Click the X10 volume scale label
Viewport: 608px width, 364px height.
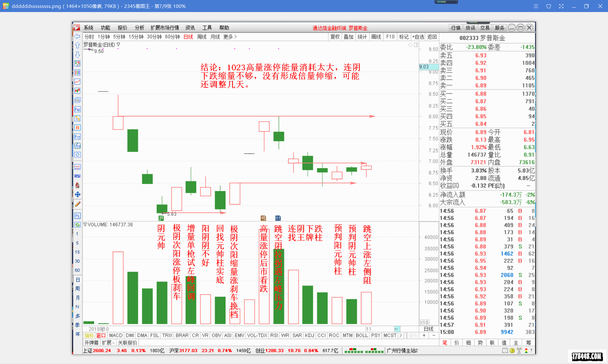424,323
